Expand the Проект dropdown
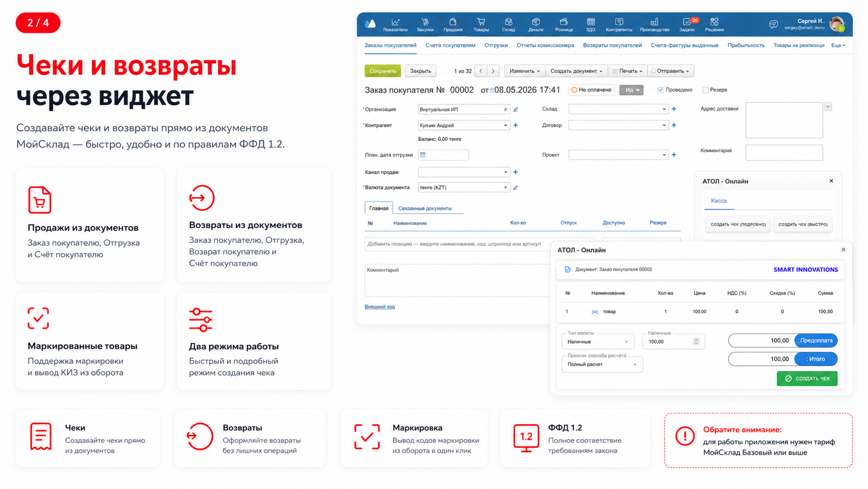 (618, 155)
